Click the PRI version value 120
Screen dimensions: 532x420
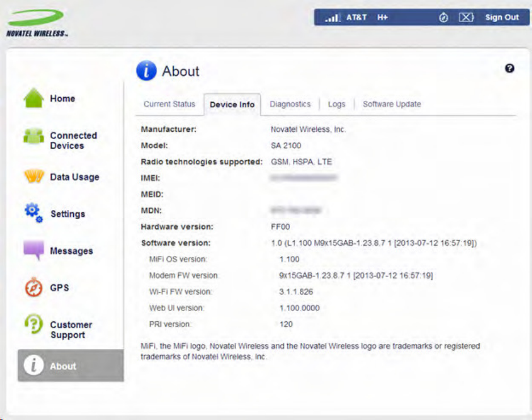click(286, 324)
